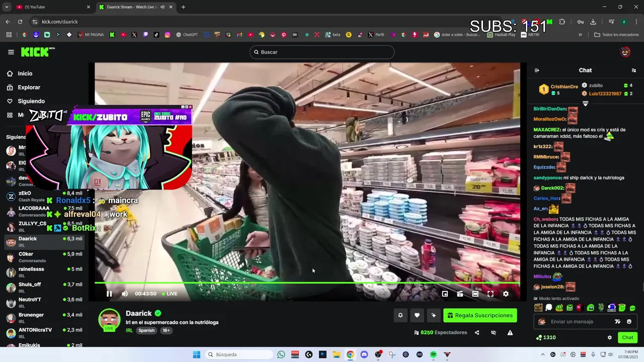This screenshot has width=644, height=362.
Task: Open a new browser tab
Action: (183, 7)
